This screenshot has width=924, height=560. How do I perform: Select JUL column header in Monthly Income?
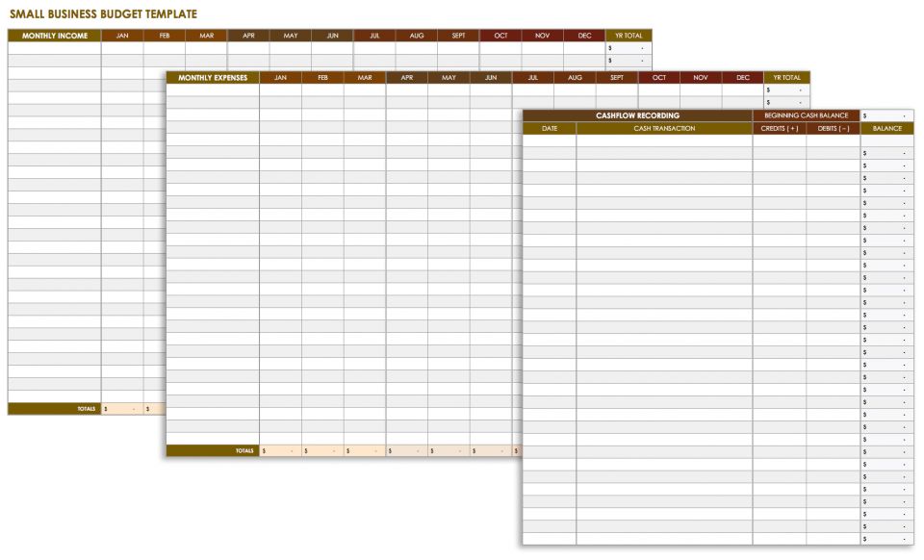point(374,36)
